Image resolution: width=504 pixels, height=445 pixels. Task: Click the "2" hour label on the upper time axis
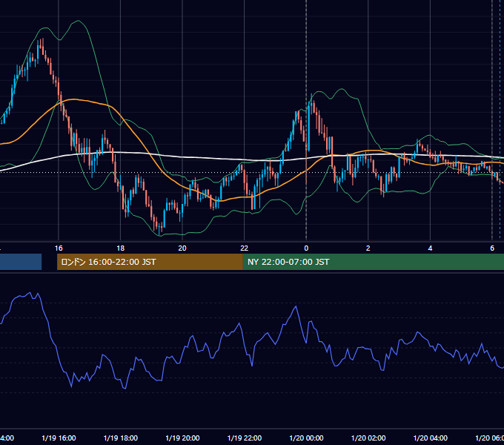click(368, 248)
